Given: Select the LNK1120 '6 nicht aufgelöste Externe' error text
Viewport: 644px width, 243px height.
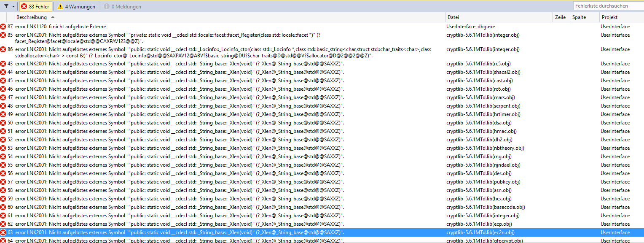Looking at the screenshot, I should pos(60,27).
